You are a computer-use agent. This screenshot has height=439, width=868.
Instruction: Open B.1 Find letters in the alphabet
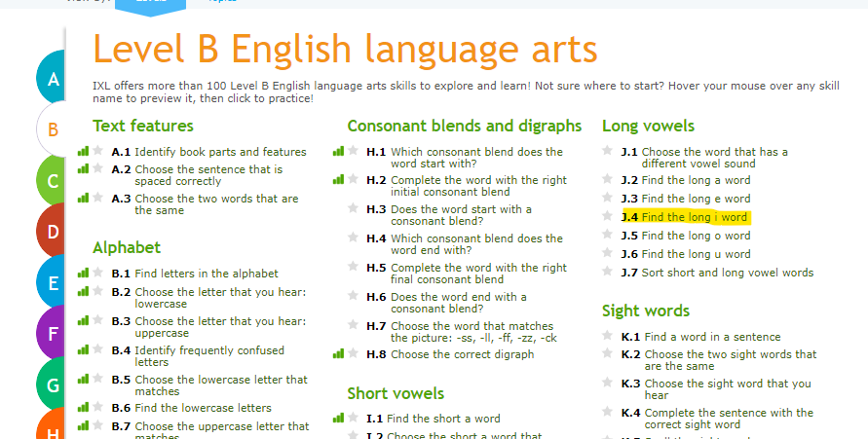coord(206,274)
